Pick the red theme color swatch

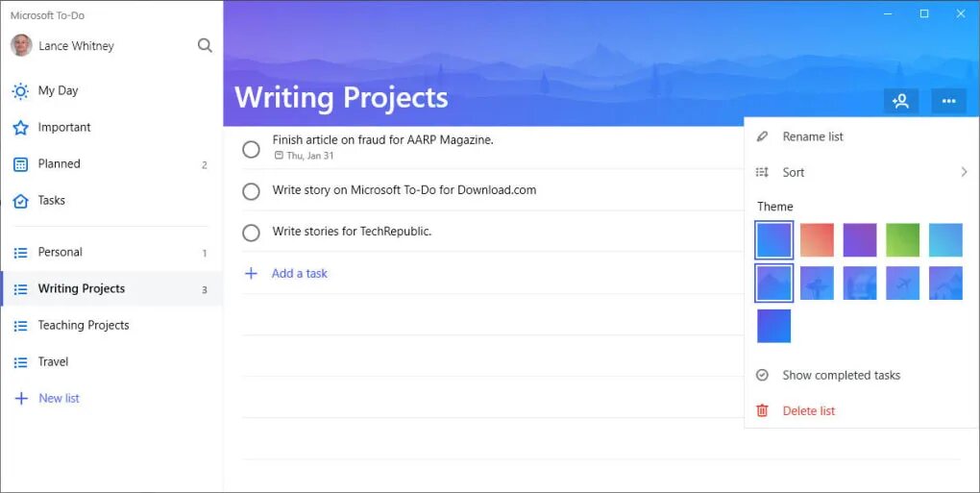(817, 240)
